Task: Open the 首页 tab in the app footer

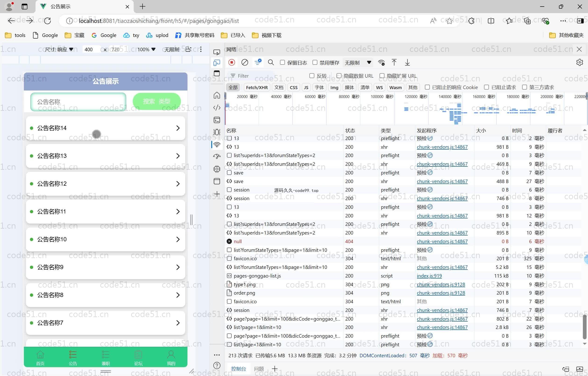Action: pos(40,358)
